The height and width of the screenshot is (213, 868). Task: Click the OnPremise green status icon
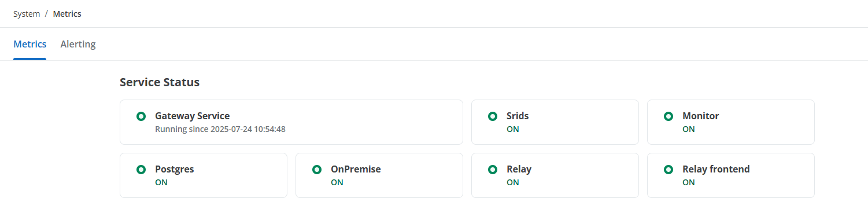[x=317, y=170]
